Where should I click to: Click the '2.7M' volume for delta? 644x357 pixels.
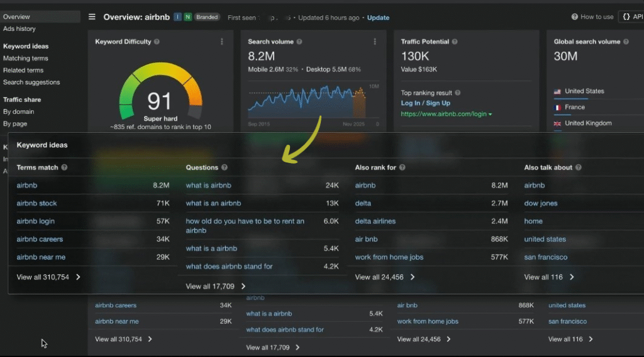pyautogui.click(x=499, y=203)
